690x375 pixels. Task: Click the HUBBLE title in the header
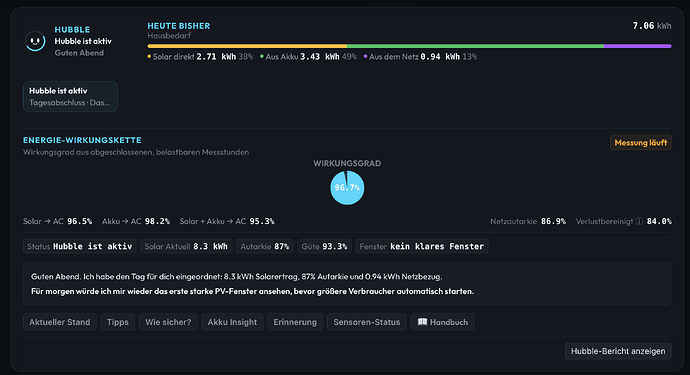tap(72, 29)
